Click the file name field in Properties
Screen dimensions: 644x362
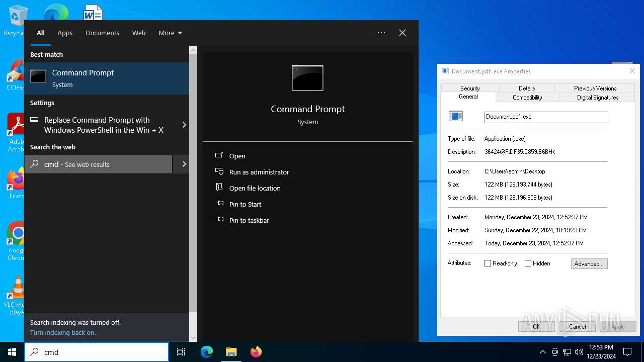pos(546,117)
